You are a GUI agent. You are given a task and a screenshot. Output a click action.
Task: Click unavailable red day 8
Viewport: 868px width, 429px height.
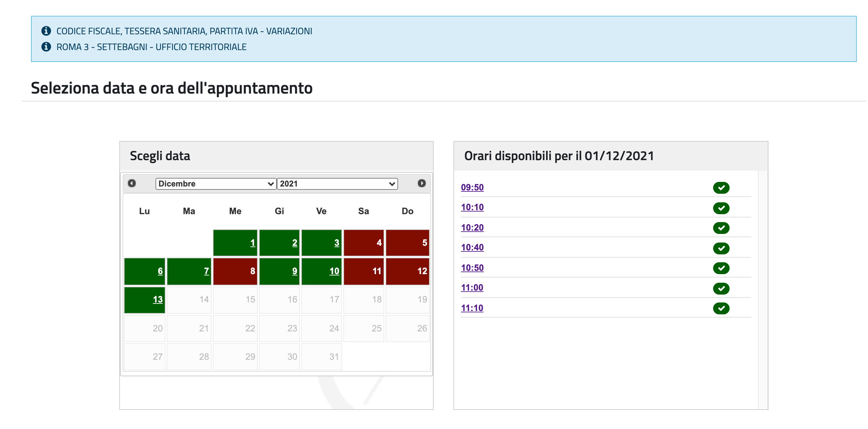(x=235, y=271)
